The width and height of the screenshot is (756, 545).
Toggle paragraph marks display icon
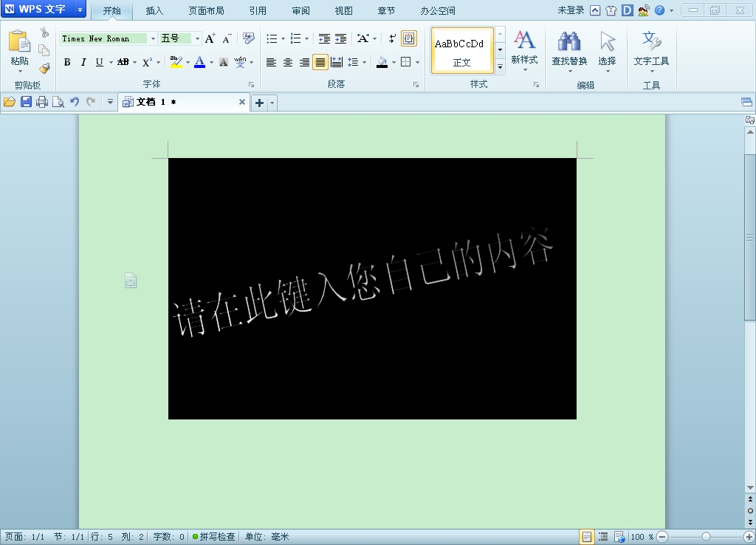pos(392,38)
